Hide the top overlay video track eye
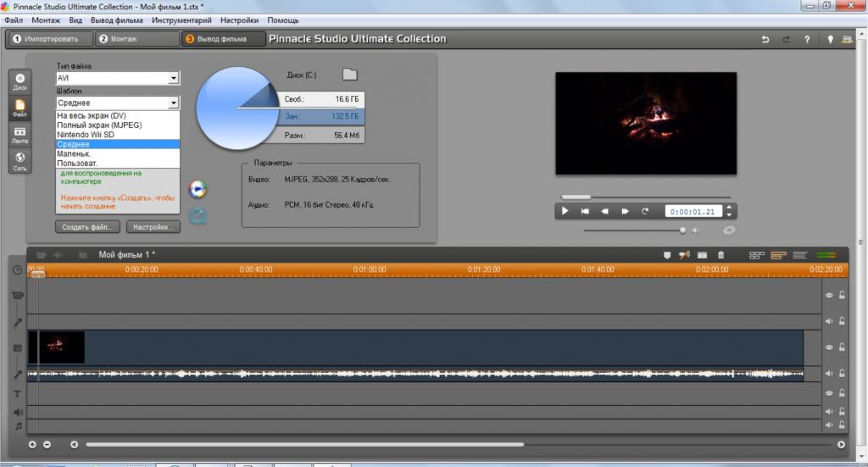868x467 pixels. coord(829,296)
